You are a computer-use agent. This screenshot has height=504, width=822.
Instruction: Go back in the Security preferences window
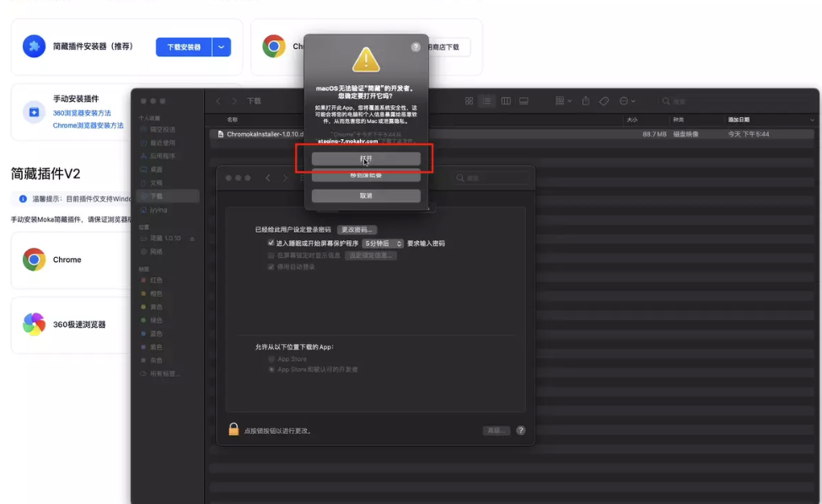[x=268, y=178]
